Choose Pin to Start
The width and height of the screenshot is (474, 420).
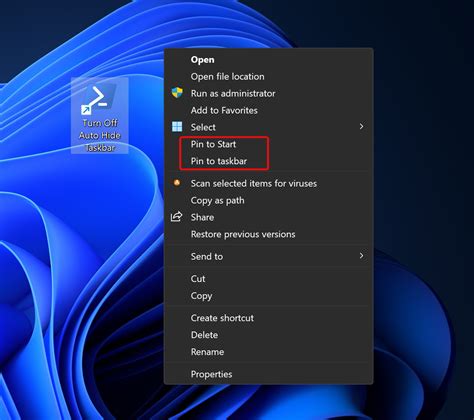click(269, 144)
